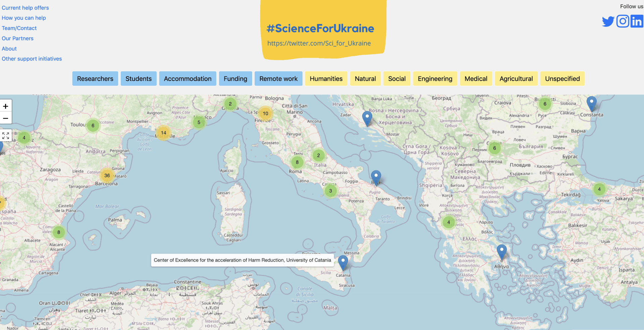The height and width of the screenshot is (330, 644).
Task: Zoom in the map with plus button
Action: [x=6, y=106]
